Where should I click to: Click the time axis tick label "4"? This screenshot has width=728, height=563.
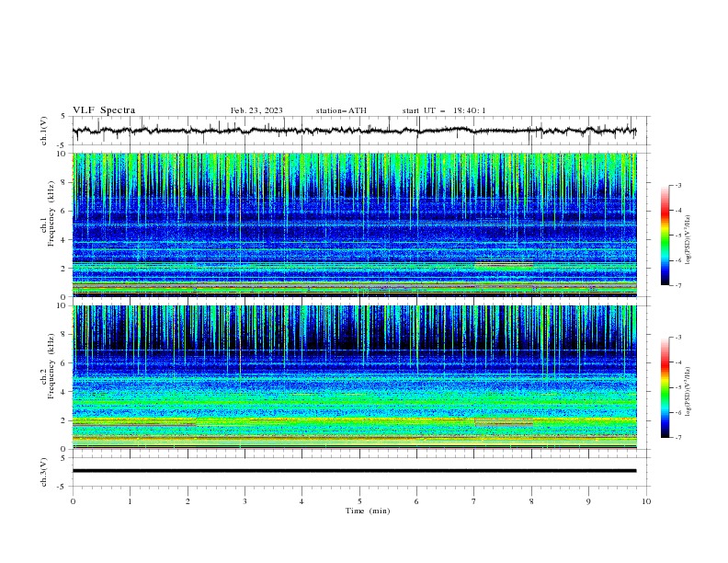[301, 501]
